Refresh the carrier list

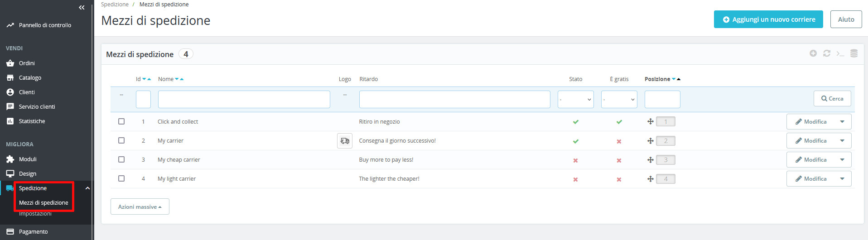pyautogui.click(x=827, y=53)
